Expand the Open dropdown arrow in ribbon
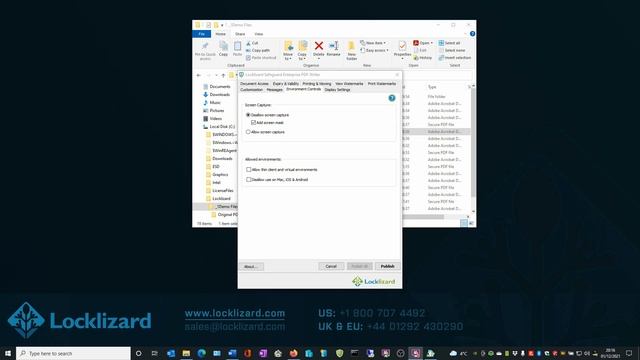The height and width of the screenshot is (360, 640). point(432,43)
